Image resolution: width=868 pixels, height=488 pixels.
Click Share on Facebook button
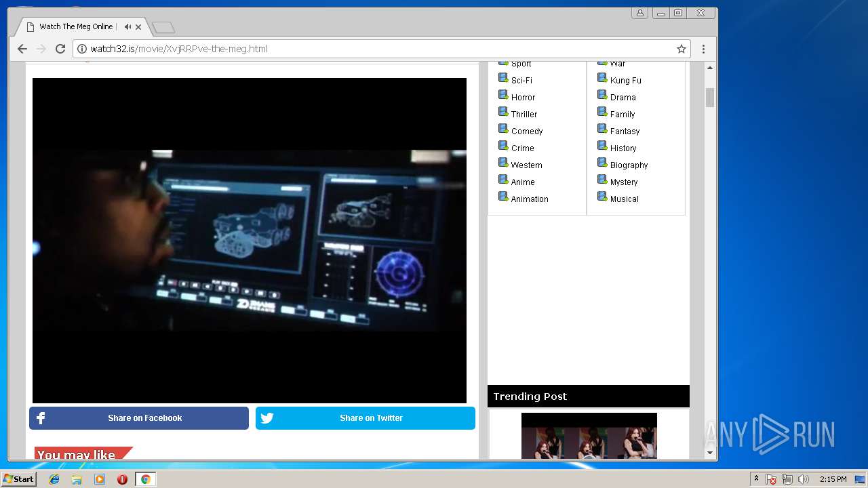click(139, 418)
